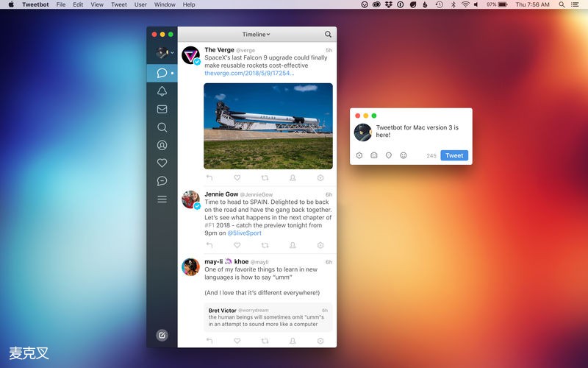Retweet Jennie Gow tweet
588x368 pixels.
point(265,245)
